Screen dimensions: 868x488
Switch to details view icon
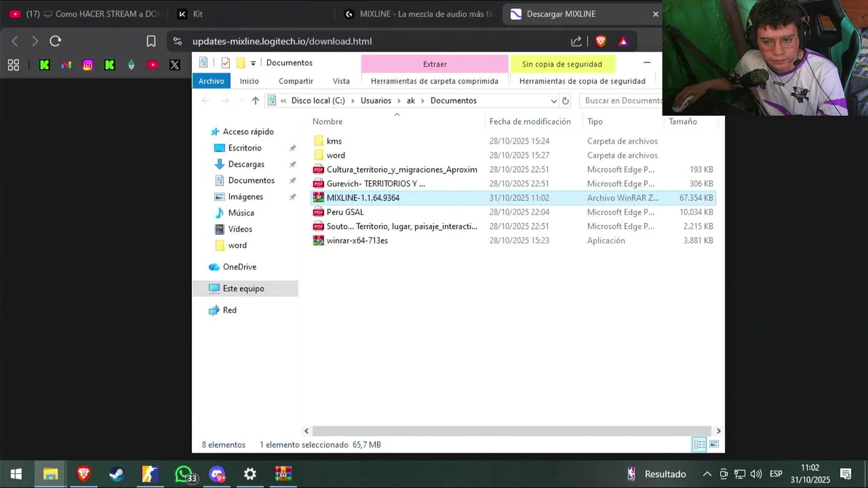[699, 445]
